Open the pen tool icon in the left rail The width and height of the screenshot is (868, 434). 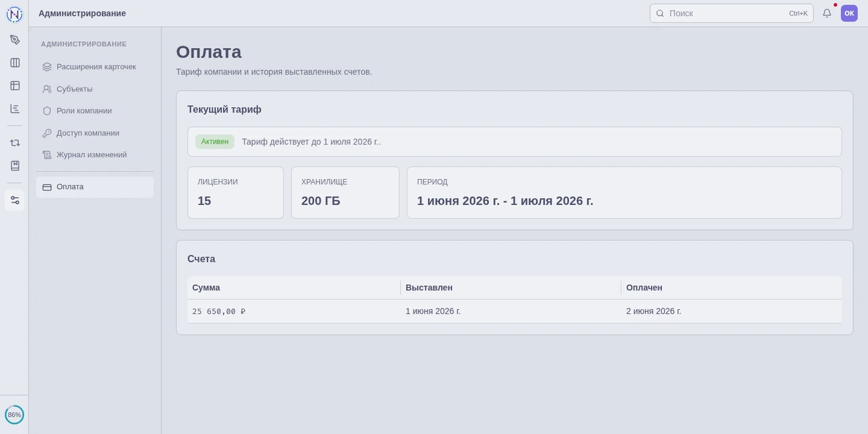pyautogui.click(x=15, y=39)
